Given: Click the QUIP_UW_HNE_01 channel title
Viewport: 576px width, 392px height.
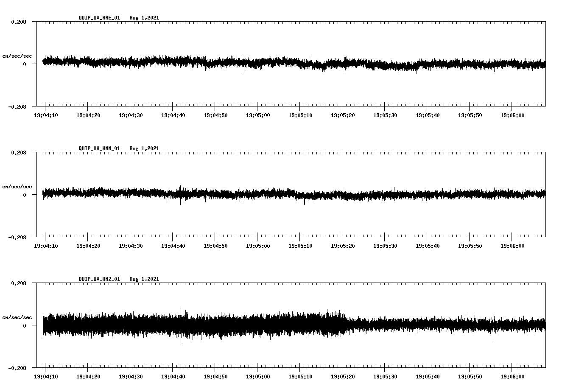Looking at the screenshot, I should tap(99, 18).
